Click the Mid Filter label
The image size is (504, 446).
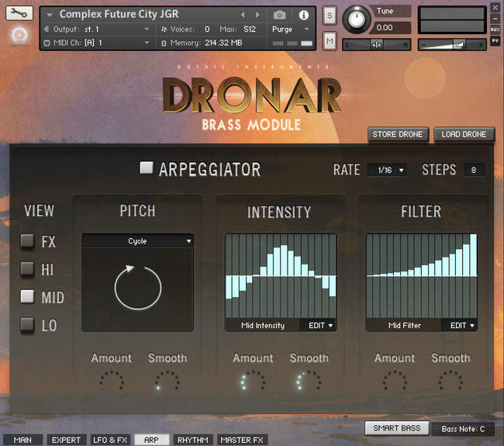404,326
